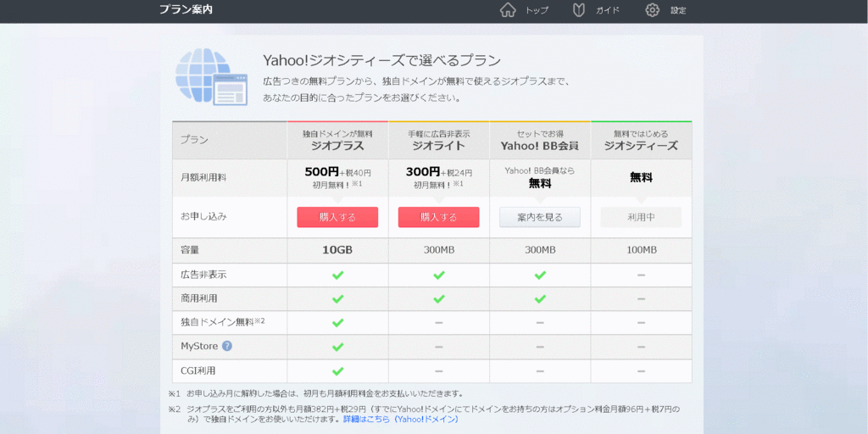The width and height of the screenshot is (868, 434).
Task: Click the Yahoo! BB会員 plan header
Action: coord(540,141)
